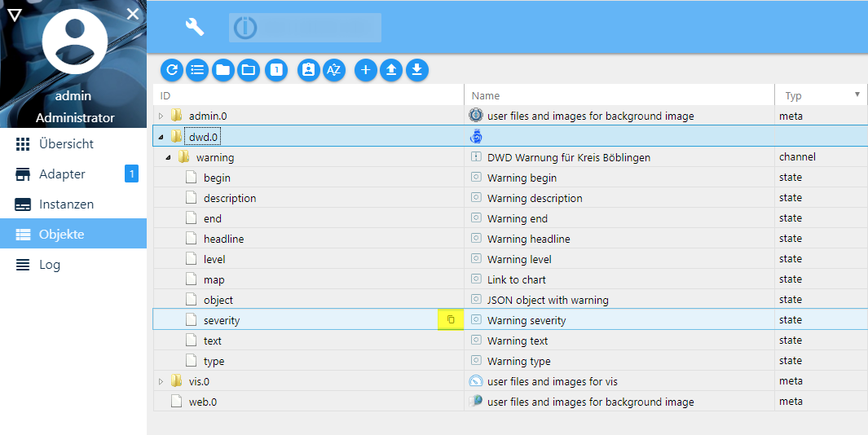Click the toolbar button showing number 1

(x=276, y=70)
